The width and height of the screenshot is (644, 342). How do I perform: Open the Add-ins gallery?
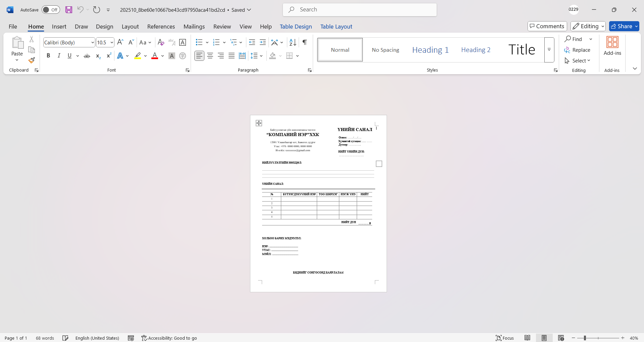612,46
